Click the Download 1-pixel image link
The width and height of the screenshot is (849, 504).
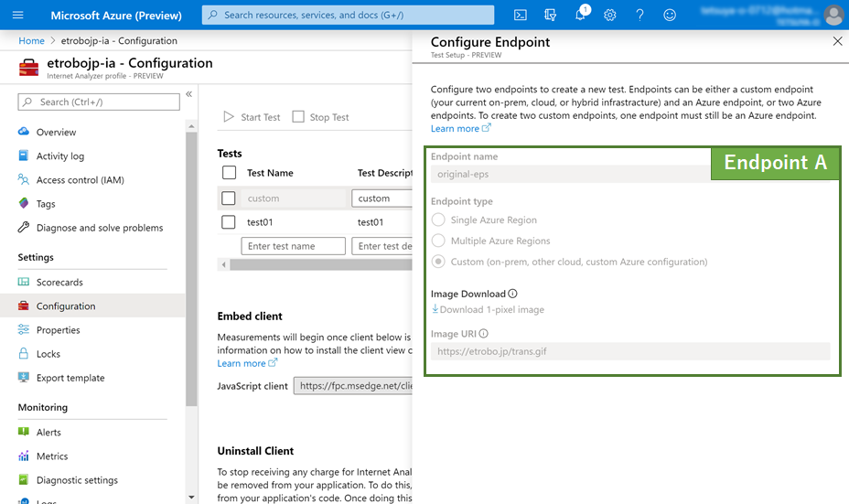(489, 310)
